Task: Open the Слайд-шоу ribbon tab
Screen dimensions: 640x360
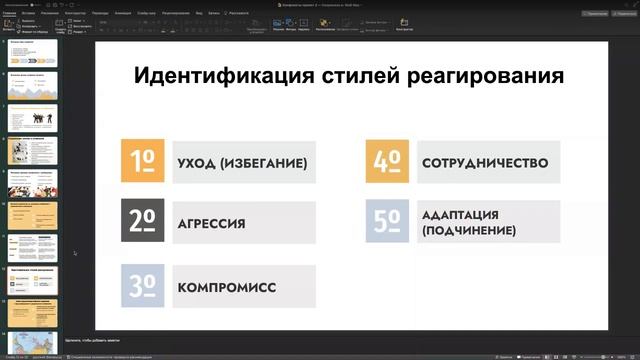Action: (147, 13)
